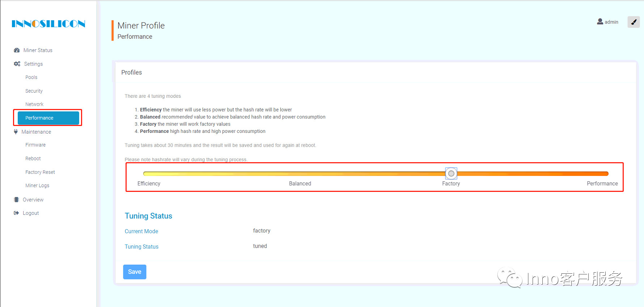Click 'Tuning takes about 30 minutes' note
The width and height of the screenshot is (644, 307).
[220, 145]
